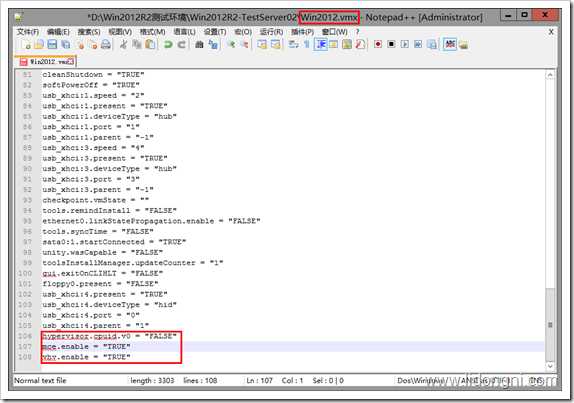This screenshot has height=403, width=574.
Task: Click the last toolbar icon after spell check
Action: coord(463,45)
